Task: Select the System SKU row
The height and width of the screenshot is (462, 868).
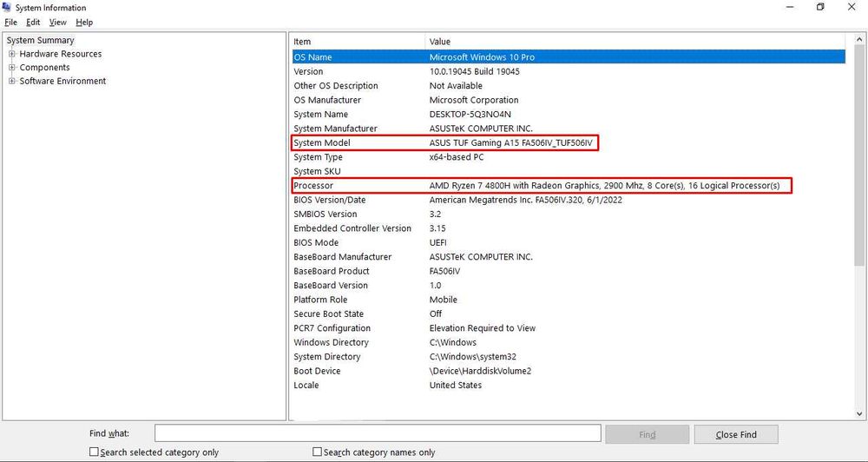Action: 569,172
